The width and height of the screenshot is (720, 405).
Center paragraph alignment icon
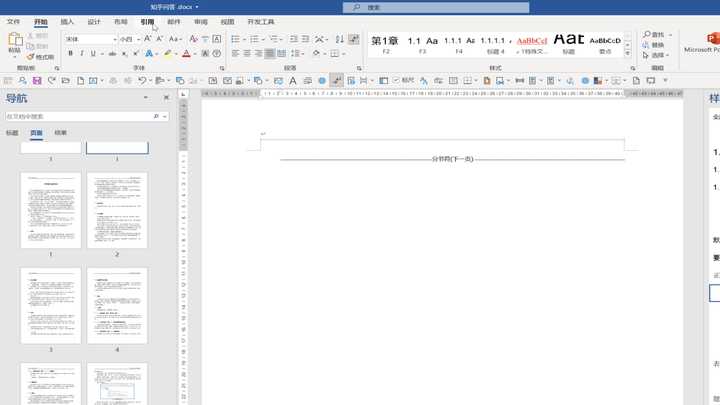(x=247, y=54)
